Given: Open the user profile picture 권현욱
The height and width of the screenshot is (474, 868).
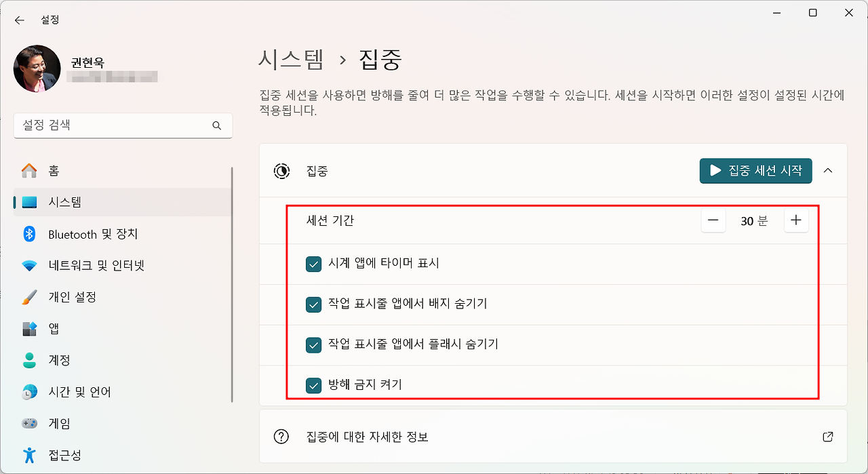Looking at the screenshot, I should click(x=37, y=68).
